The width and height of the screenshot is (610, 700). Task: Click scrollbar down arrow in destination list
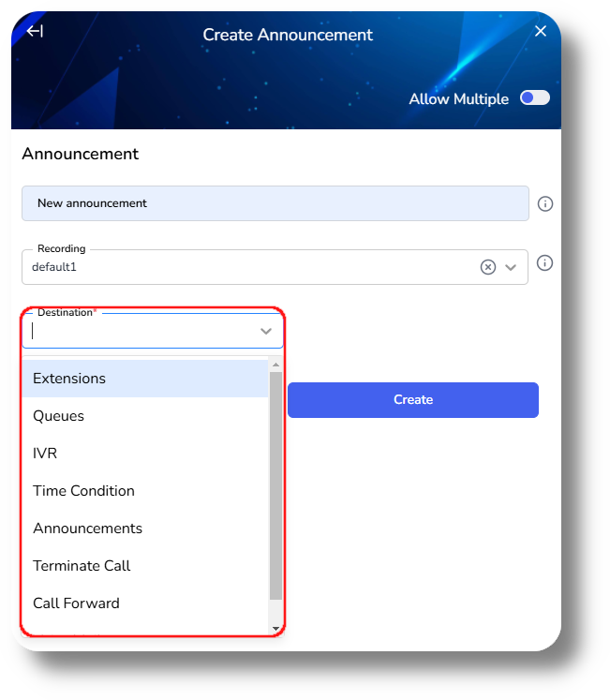[276, 629]
